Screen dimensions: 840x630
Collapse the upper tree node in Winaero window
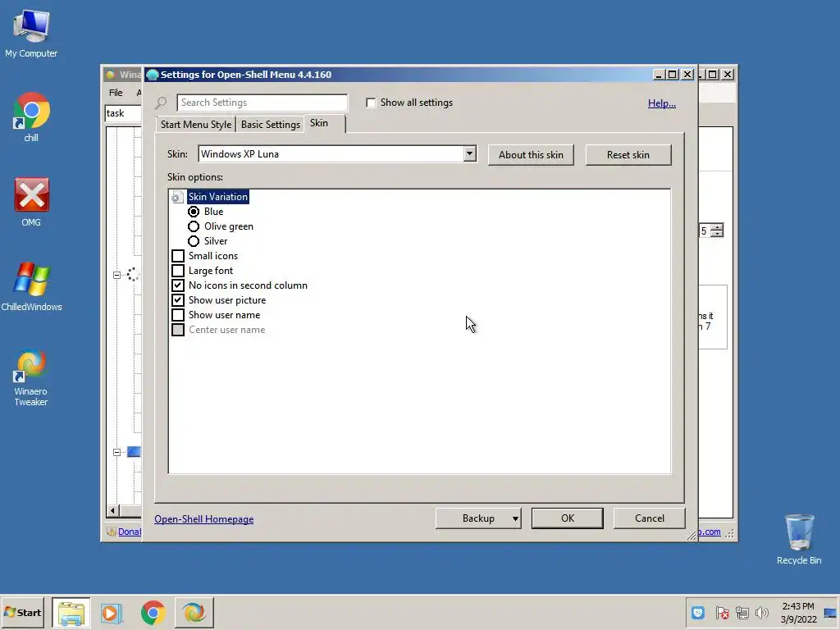coord(116,276)
